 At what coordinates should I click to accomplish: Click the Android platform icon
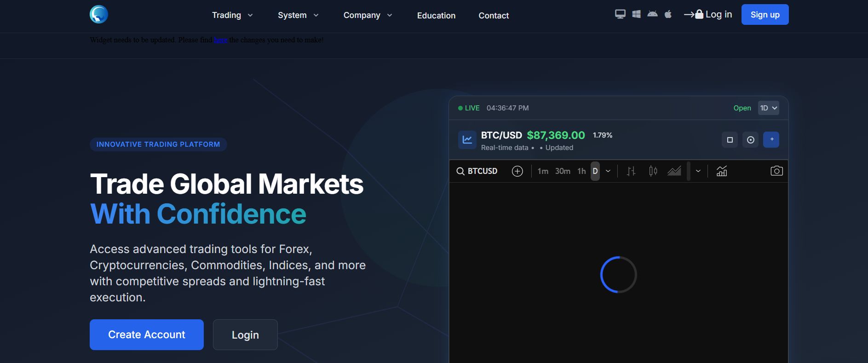tap(652, 14)
